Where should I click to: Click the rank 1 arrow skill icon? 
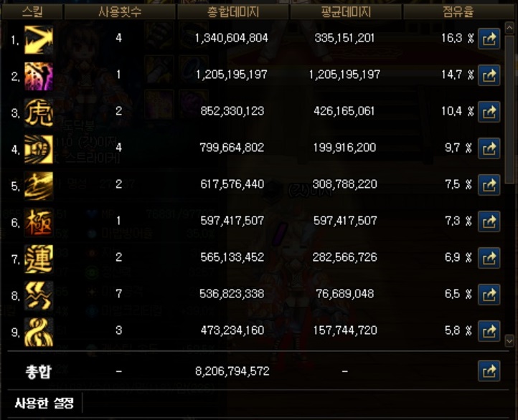pos(39,40)
